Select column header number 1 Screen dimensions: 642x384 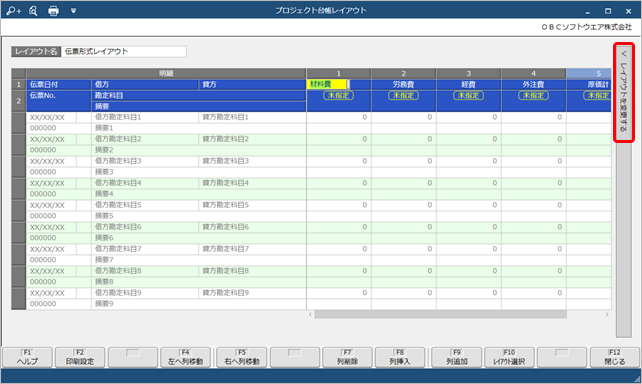tap(339, 74)
